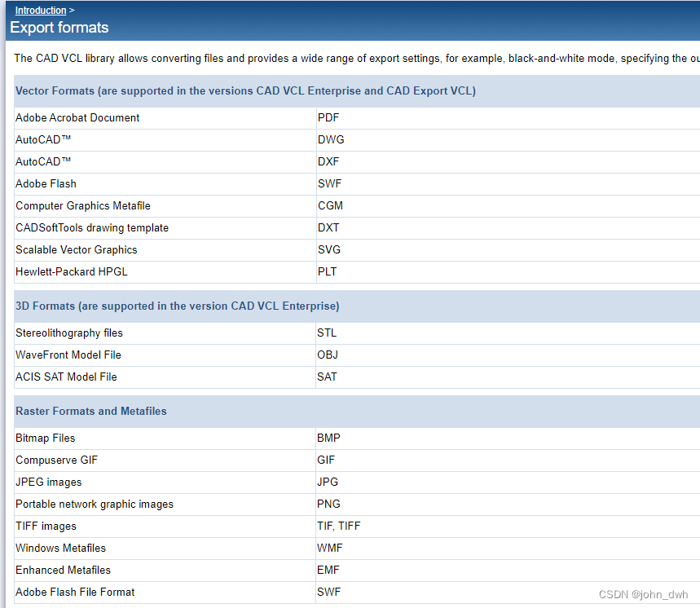Click the Vector Formats section header
The width and height of the screenshot is (700, 608).
[x=244, y=90]
